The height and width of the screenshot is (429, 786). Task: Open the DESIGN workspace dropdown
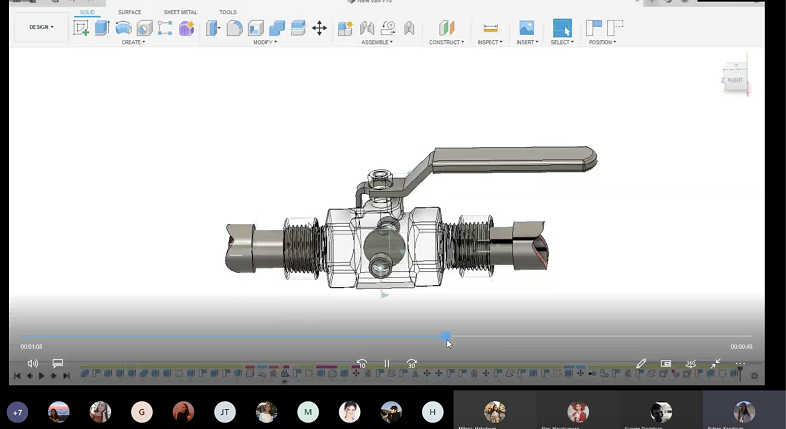pyautogui.click(x=41, y=28)
